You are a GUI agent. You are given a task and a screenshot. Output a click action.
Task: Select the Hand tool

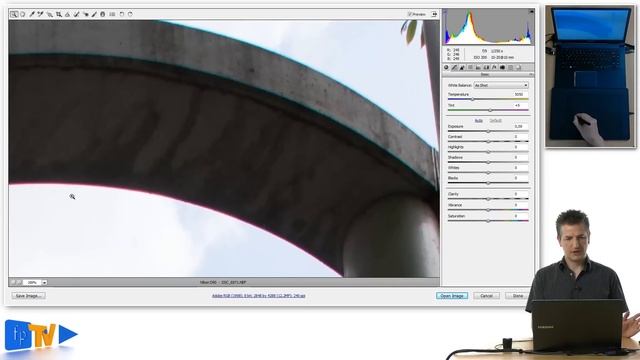coord(22,14)
